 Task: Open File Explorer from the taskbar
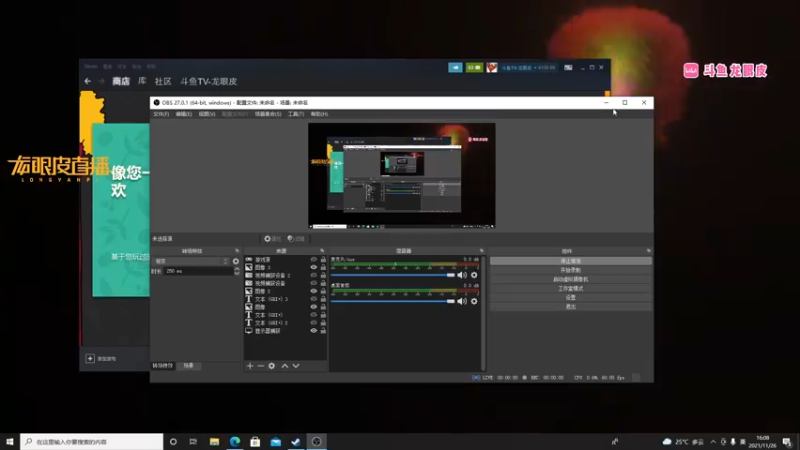coord(214,441)
